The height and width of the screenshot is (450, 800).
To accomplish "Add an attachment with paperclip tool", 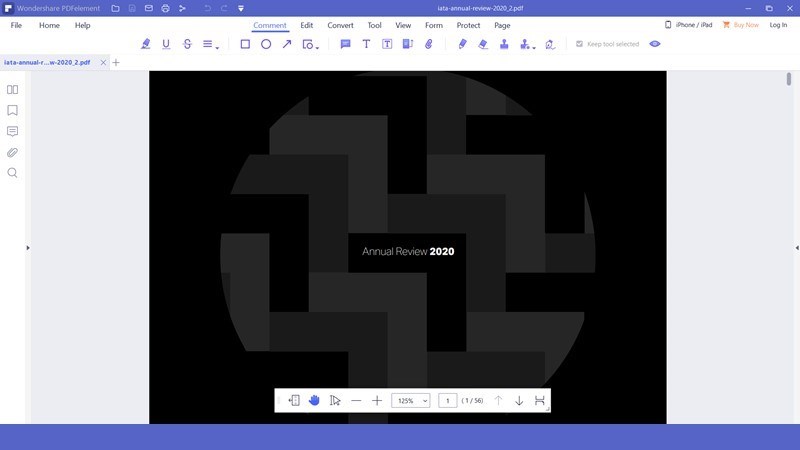I will 429,44.
